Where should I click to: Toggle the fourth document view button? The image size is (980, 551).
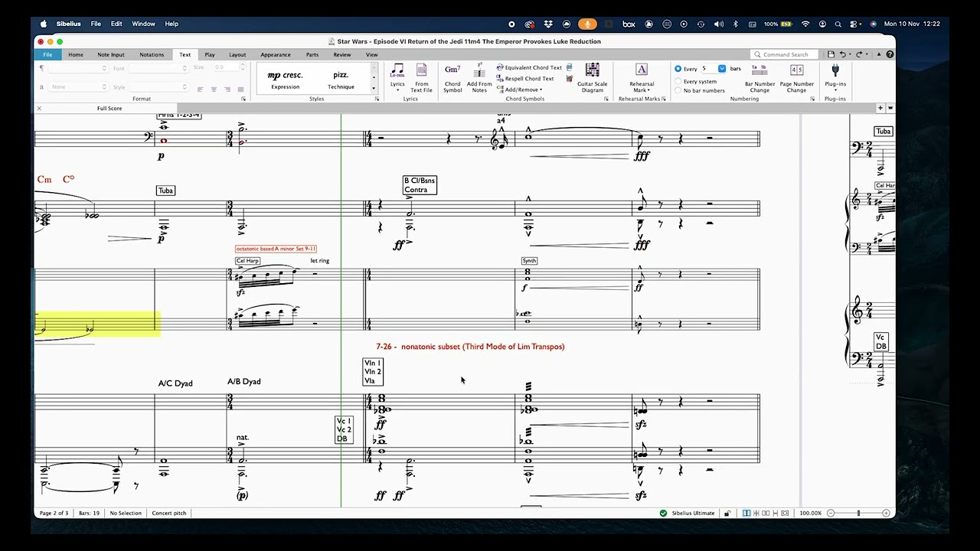point(775,514)
